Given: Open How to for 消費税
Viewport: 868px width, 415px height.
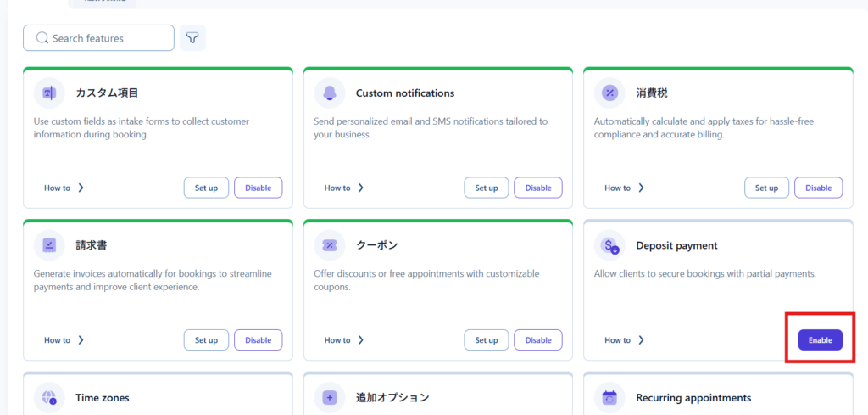Looking at the screenshot, I should (x=625, y=188).
